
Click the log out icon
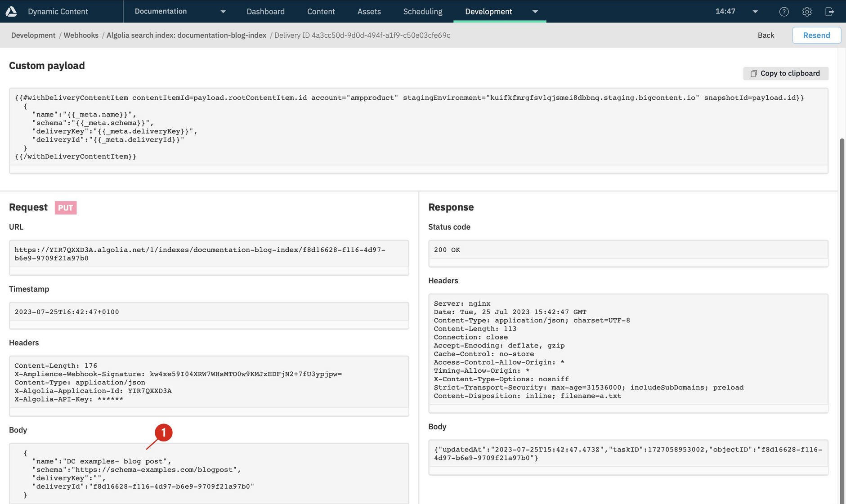pos(830,12)
